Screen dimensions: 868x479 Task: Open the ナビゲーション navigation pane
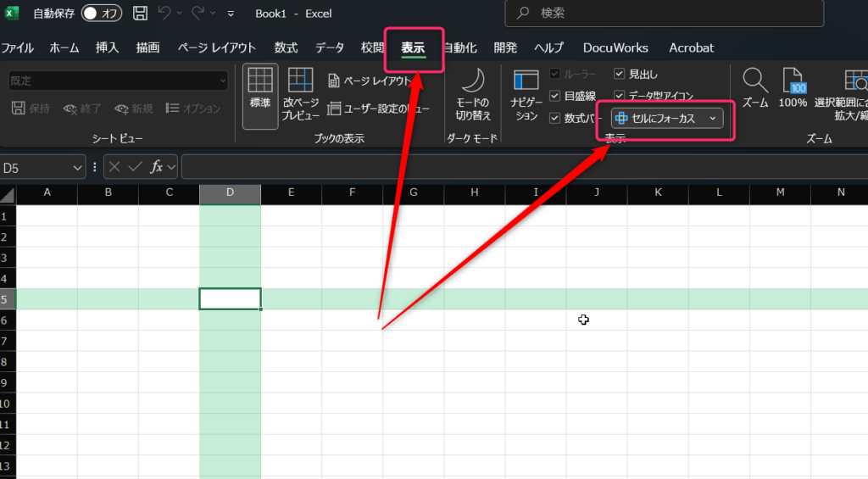click(x=526, y=81)
